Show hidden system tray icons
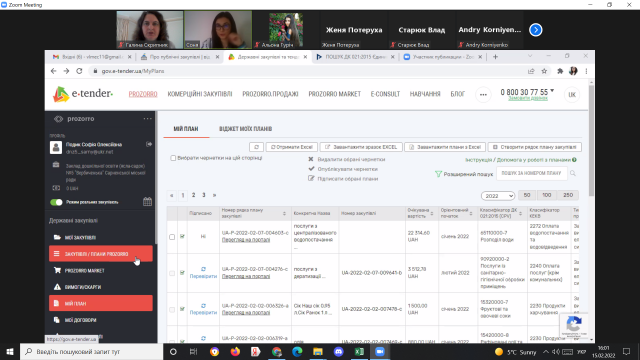Screen dimensions: 640x360 pos(546,351)
